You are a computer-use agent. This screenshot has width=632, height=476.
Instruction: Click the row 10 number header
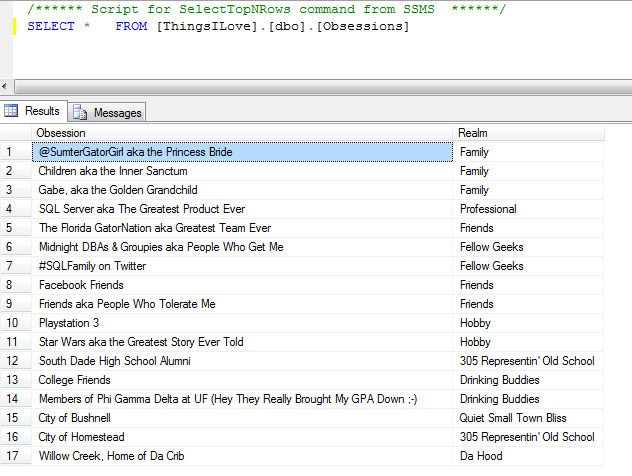pos(14,323)
